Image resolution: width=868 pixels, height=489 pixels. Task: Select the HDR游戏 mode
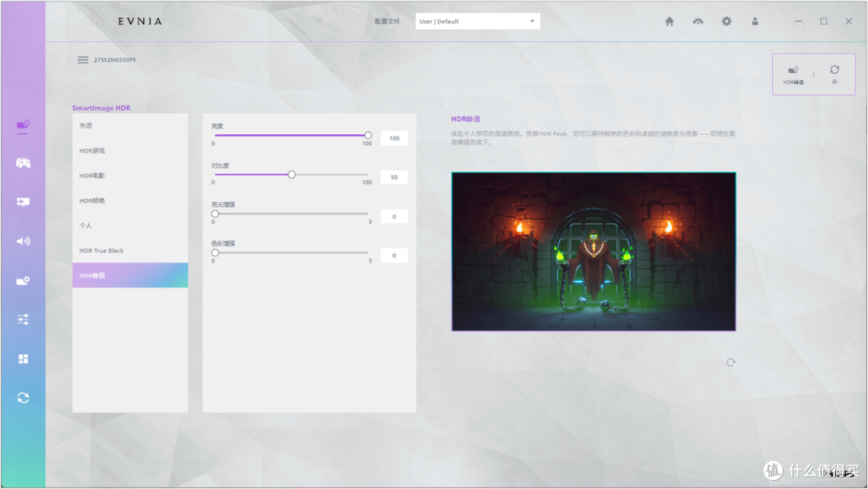[130, 150]
